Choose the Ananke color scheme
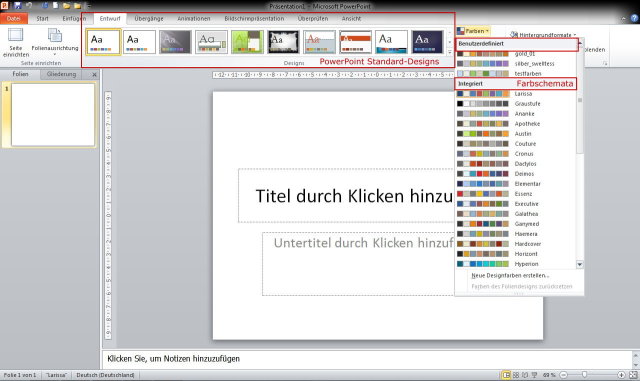Image resolution: width=640 pixels, height=381 pixels. pyautogui.click(x=516, y=114)
